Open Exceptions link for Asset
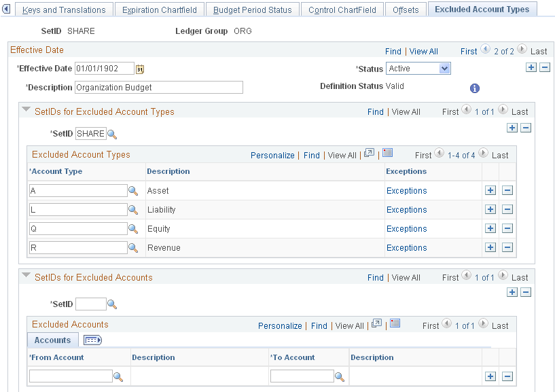The image size is (555, 392). point(407,191)
